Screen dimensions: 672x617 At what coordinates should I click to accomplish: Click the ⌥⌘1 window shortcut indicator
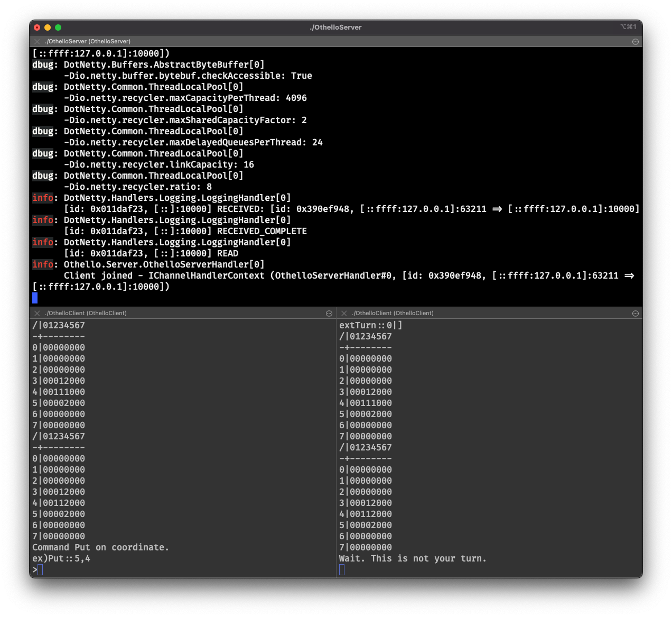(x=628, y=27)
